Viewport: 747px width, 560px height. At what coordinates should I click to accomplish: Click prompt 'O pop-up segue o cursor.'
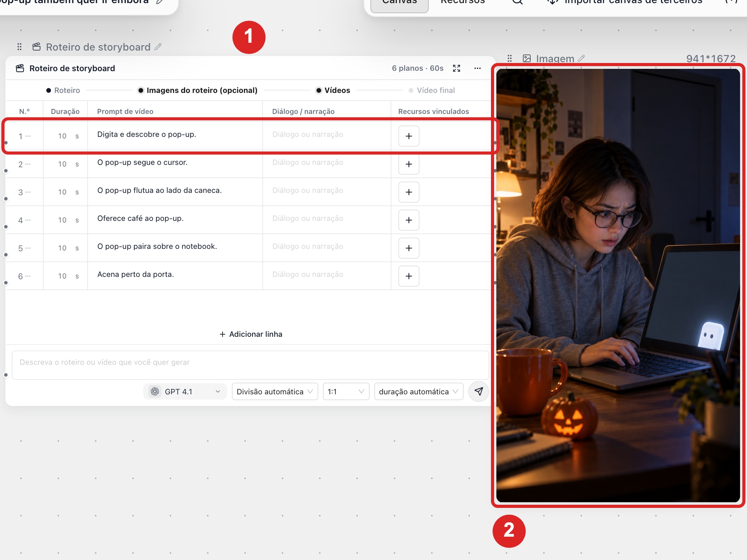(x=142, y=163)
